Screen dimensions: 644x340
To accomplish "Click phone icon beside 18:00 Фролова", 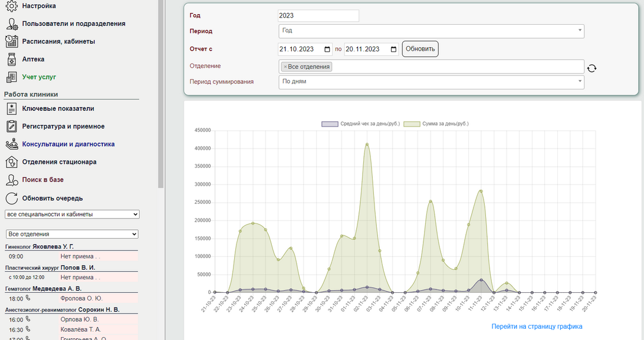I will (x=28, y=298).
